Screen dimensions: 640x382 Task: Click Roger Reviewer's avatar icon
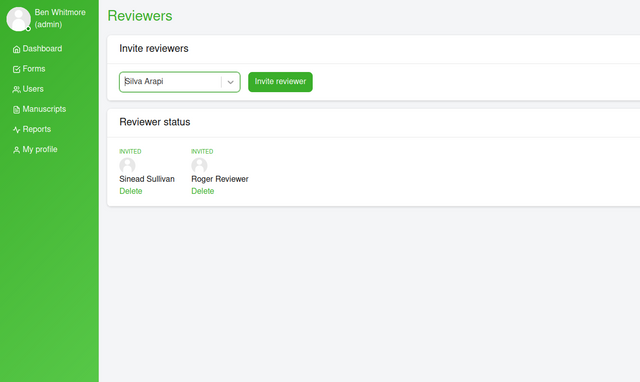(199, 165)
